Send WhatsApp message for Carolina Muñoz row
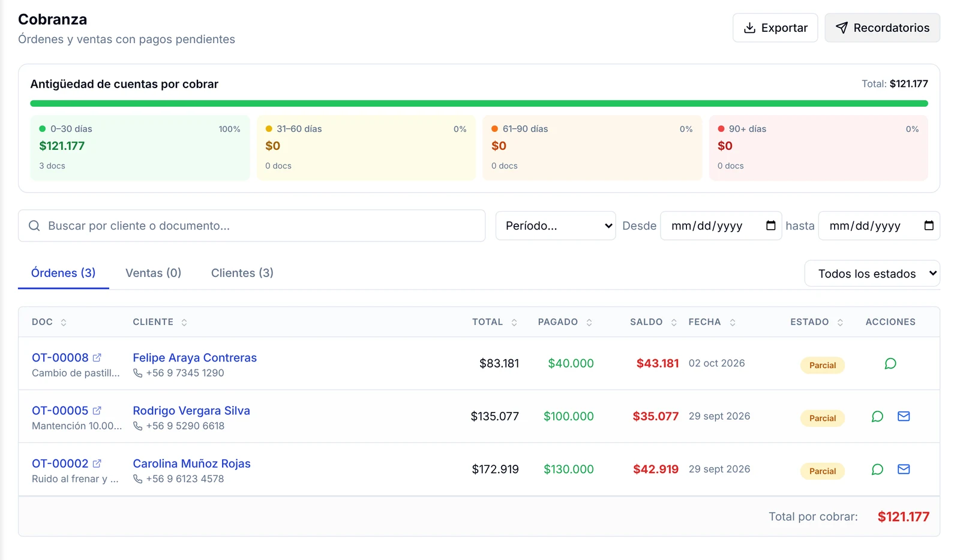Viewport: 960px width, 560px height. (877, 469)
